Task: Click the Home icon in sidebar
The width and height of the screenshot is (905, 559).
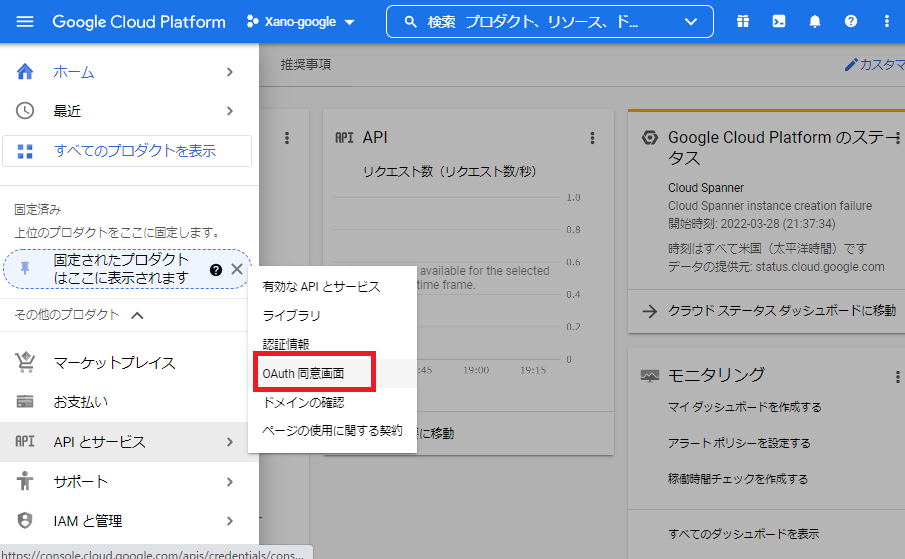Action: pyautogui.click(x=25, y=72)
